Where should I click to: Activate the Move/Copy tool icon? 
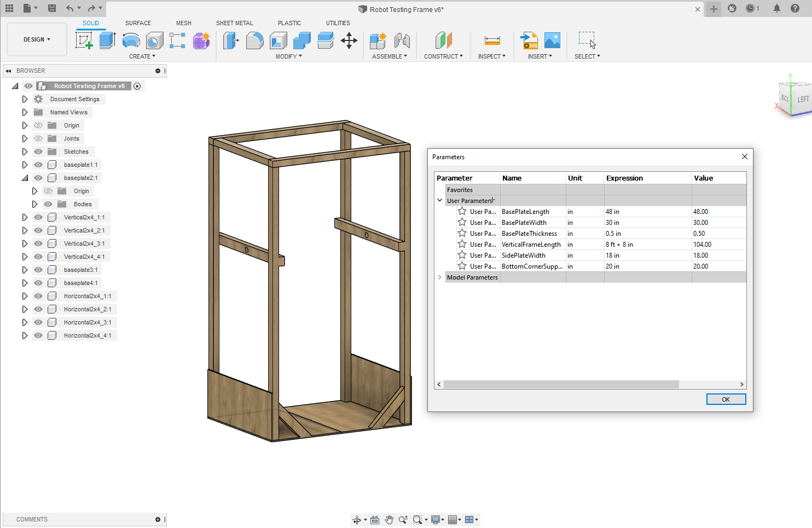click(x=349, y=40)
